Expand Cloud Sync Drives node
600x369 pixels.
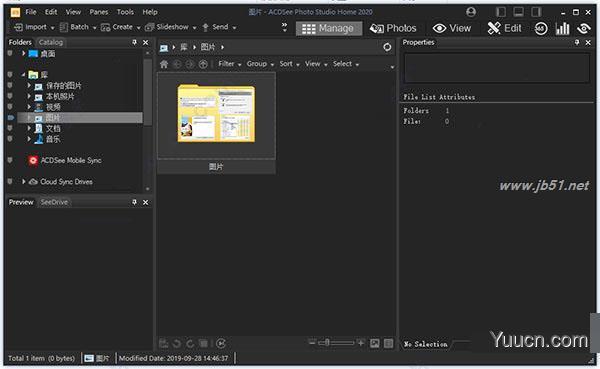(24, 181)
